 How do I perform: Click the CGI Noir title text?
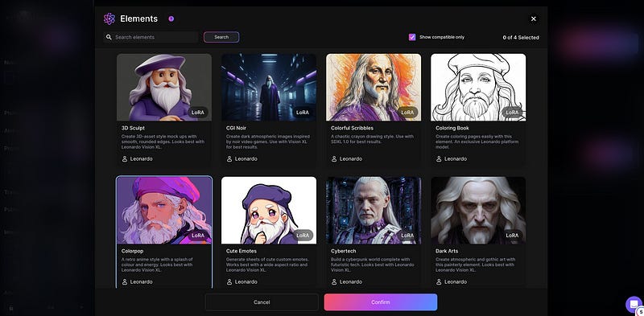point(237,128)
